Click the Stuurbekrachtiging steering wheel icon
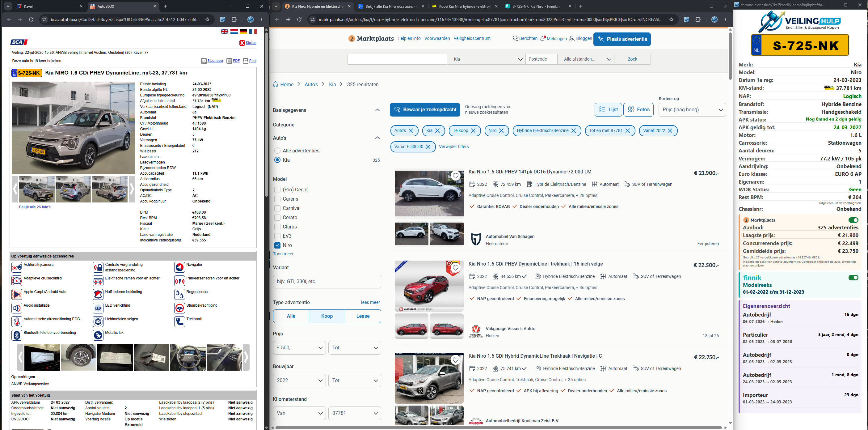Image resolution: width=868 pixels, height=430 pixels. [179, 308]
